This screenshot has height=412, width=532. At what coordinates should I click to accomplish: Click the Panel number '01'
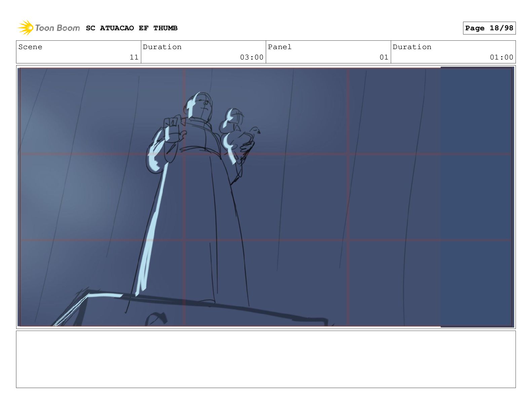coord(384,57)
